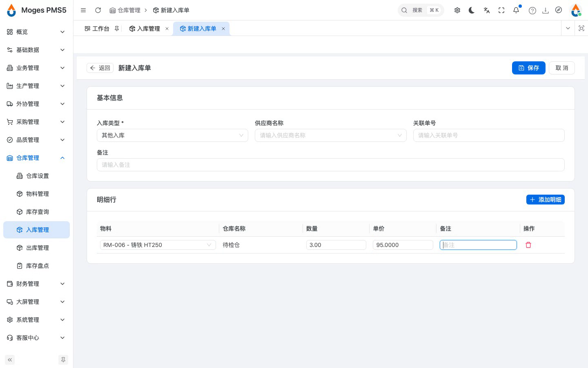The width and height of the screenshot is (588, 368).
Task: Click the 取消 button
Action: click(562, 68)
